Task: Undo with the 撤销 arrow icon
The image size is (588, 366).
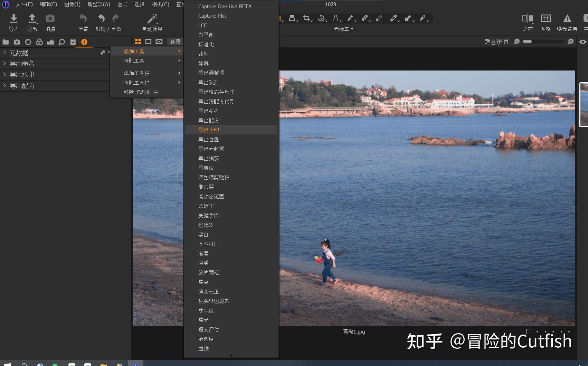Action: (101, 18)
